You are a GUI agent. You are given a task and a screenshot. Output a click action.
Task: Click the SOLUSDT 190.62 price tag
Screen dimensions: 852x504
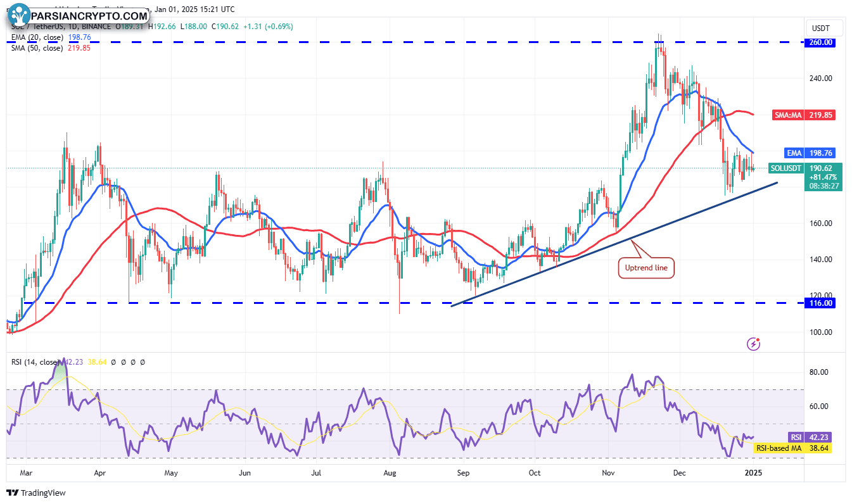804,168
